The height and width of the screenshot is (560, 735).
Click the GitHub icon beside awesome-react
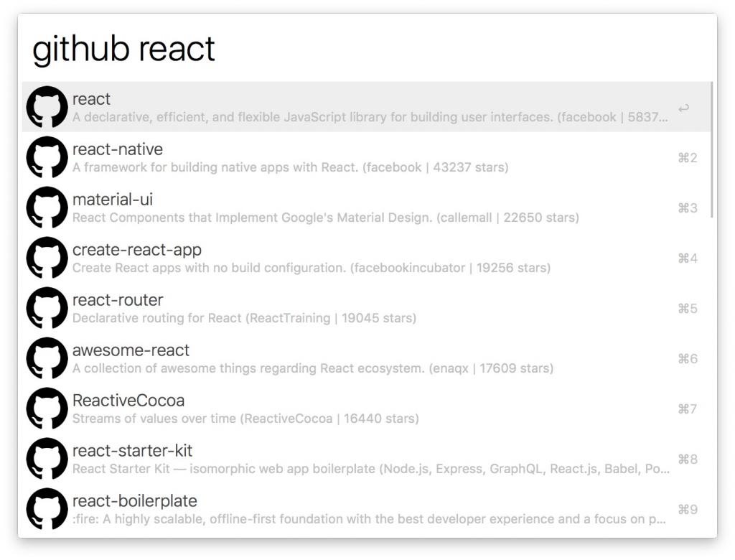(47, 359)
